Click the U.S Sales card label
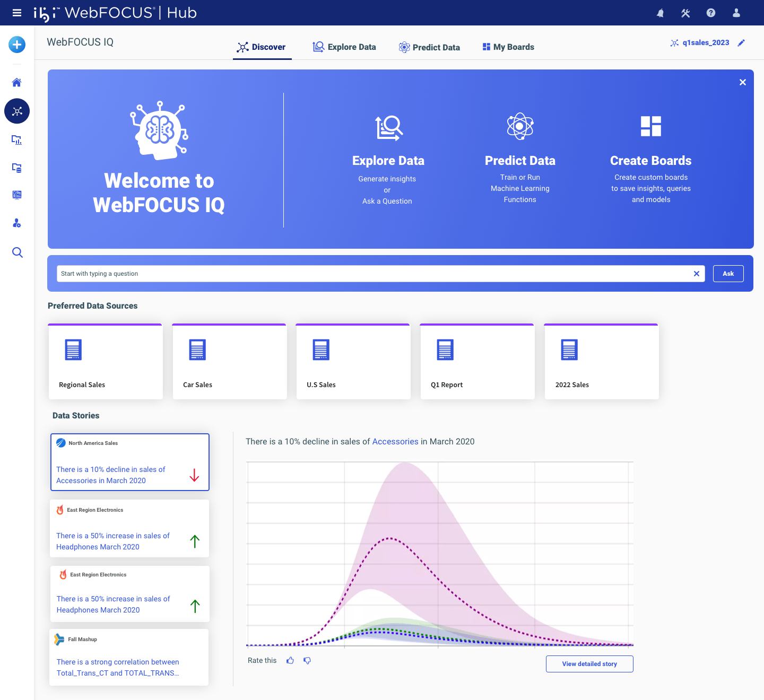The image size is (764, 700). pos(321,385)
